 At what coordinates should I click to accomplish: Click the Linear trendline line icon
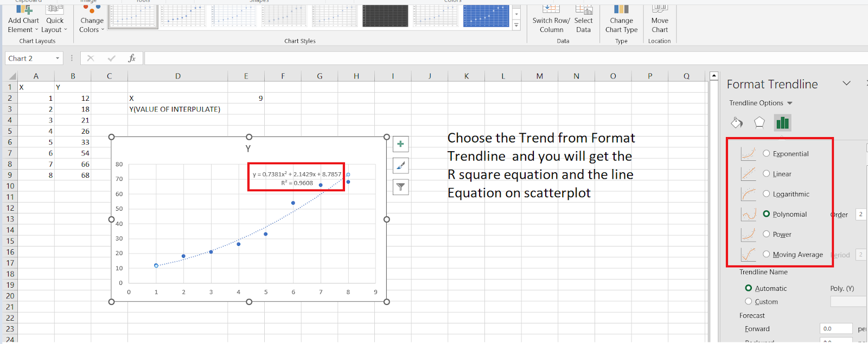(748, 173)
